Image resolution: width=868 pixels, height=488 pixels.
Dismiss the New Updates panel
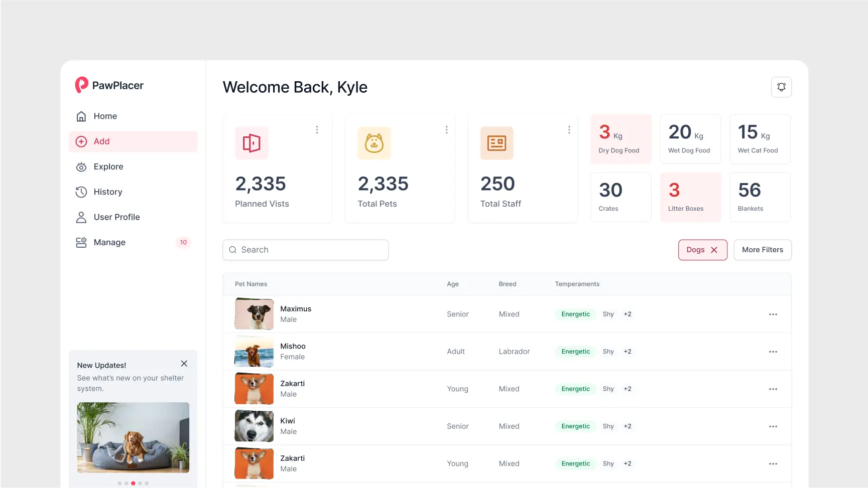[x=184, y=363]
